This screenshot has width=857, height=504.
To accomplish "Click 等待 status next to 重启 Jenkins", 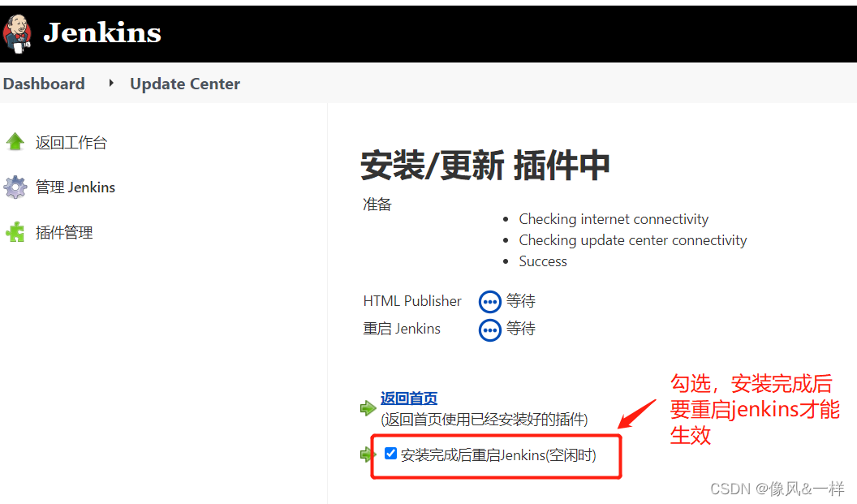I will (521, 329).
